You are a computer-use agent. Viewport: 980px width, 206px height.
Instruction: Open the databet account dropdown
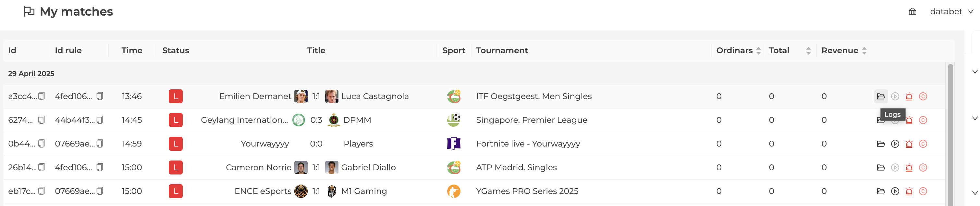(x=951, y=11)
